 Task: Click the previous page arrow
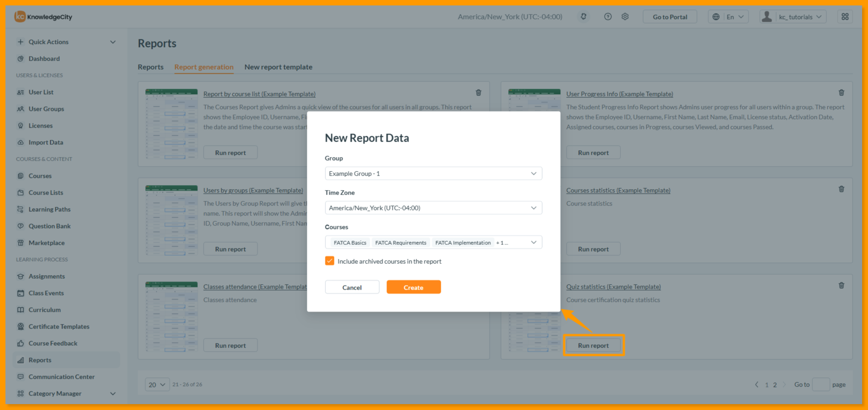pos(756,384)
